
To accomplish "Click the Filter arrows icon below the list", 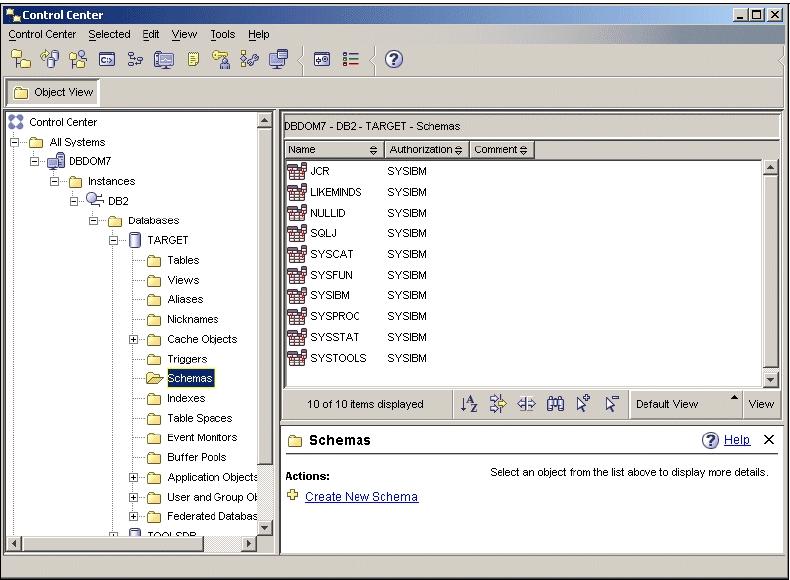I will pyautogui.click(x=498, y=404).
